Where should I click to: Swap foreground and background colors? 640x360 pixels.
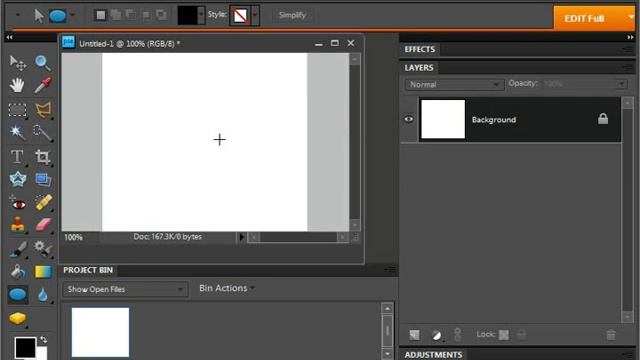[43, 340]
